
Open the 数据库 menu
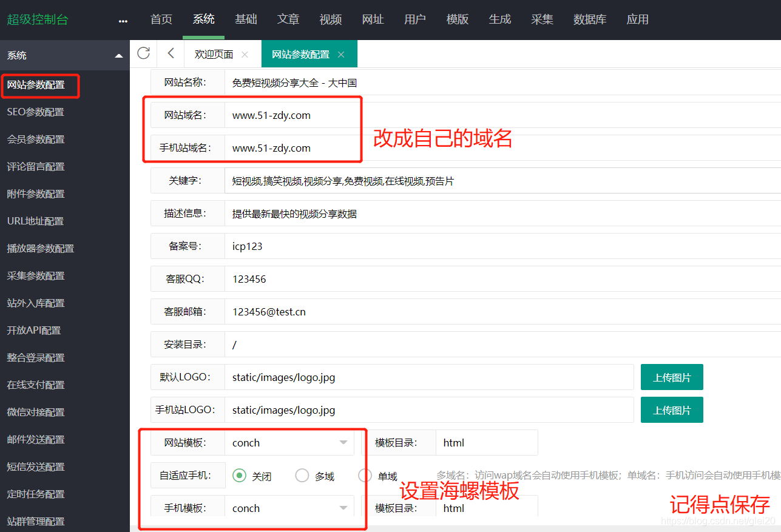589,19
